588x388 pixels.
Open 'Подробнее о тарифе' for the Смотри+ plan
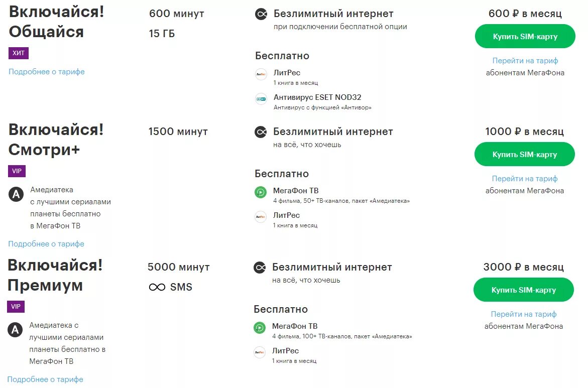click(x=46, y=244)
